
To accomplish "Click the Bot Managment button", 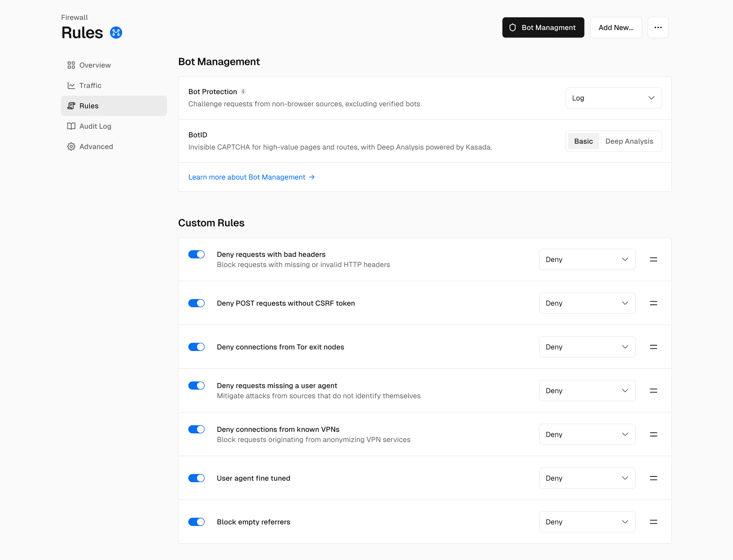I will tap(543, 27).
